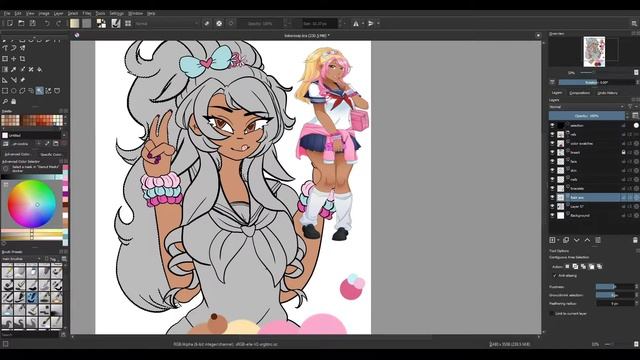
Task: Select the Similar Color Selection tool
Action: (48, 91)
